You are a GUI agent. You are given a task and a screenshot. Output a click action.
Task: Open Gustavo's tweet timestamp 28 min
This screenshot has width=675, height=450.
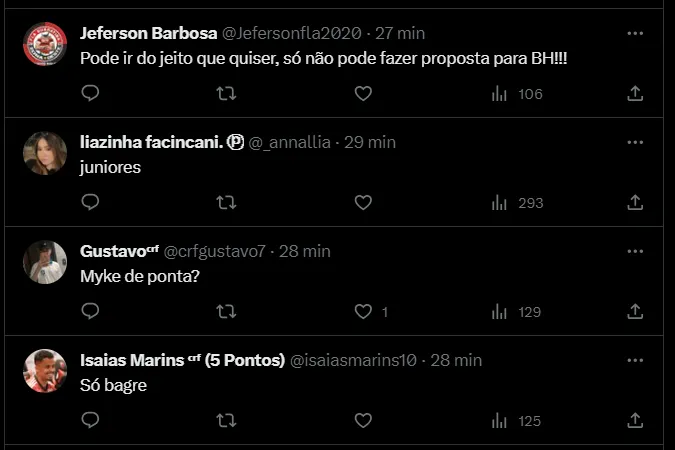(x=304, y=250)
